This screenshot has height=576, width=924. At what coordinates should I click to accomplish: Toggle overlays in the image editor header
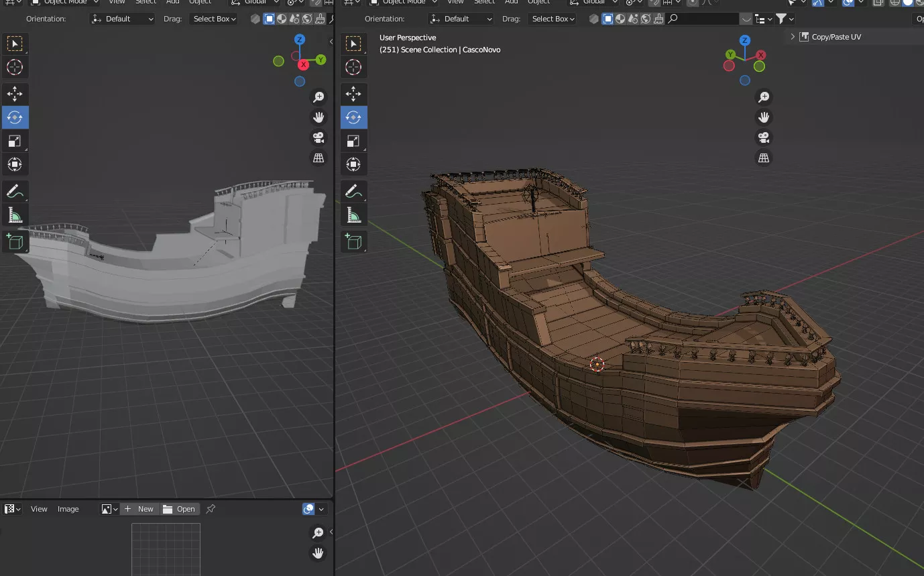(x=308, y=509)
